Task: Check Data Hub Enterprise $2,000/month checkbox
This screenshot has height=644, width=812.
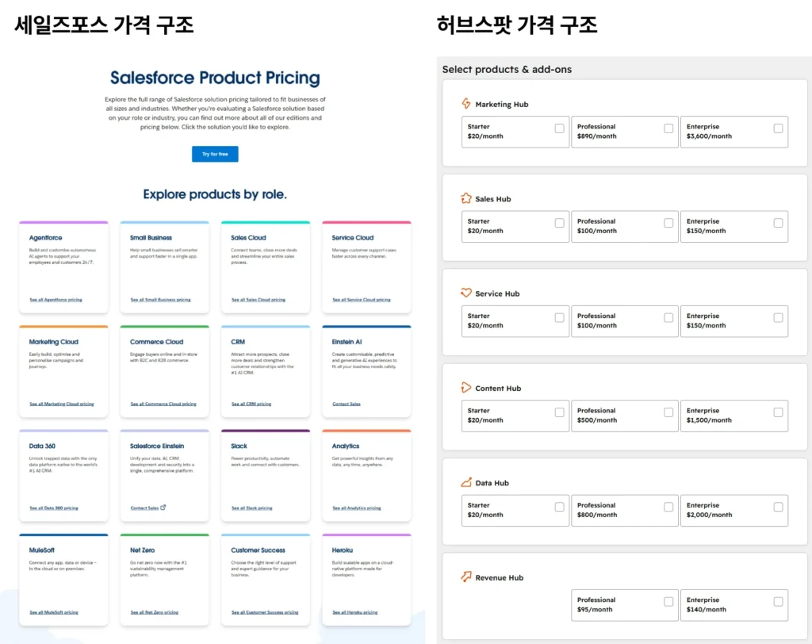Action: point(778,507)
